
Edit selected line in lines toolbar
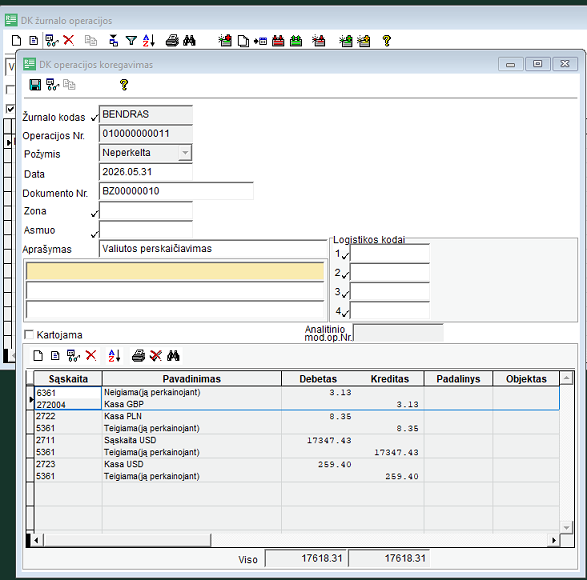55,356
